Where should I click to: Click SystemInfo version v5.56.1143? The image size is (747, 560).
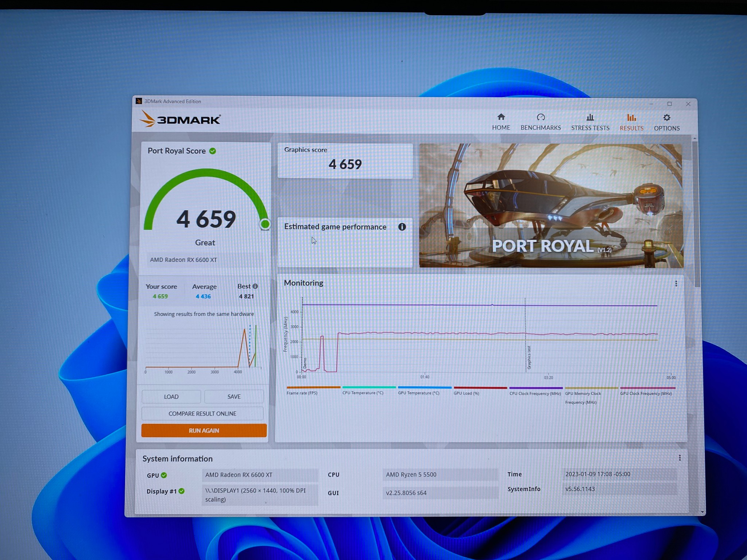click(x=619, y=489)
